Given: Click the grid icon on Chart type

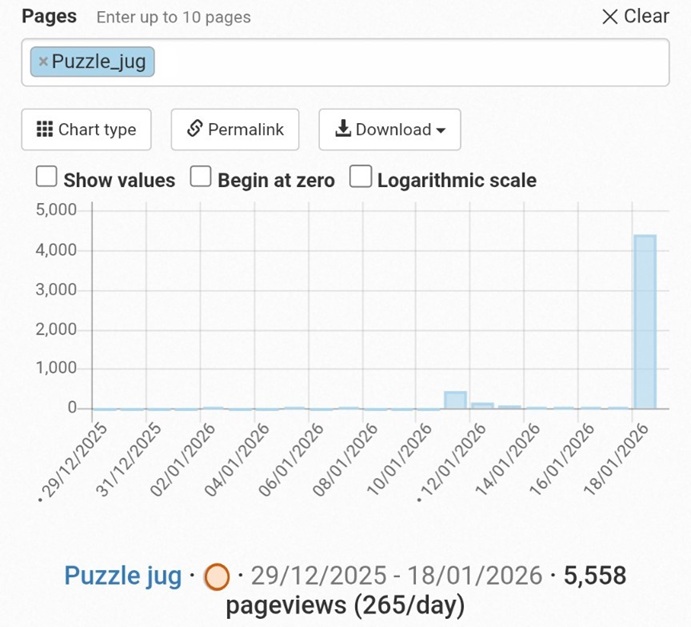Looking at the screenshot, I should (44, 129).
